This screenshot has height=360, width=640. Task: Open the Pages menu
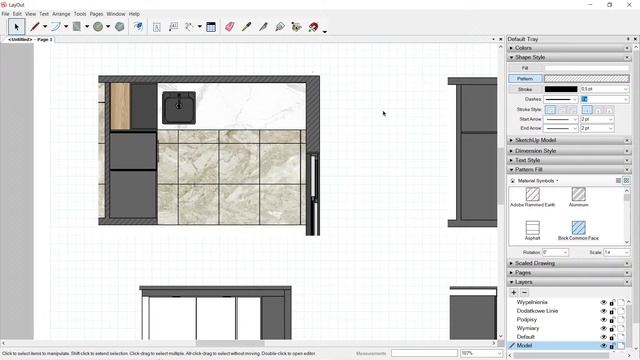[96, 14]
